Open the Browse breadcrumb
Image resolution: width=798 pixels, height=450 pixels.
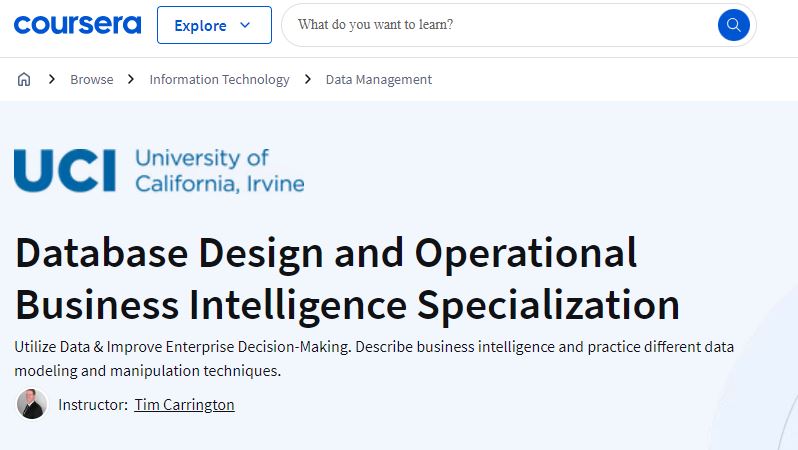pyautogui.click(x=92, y=79)
